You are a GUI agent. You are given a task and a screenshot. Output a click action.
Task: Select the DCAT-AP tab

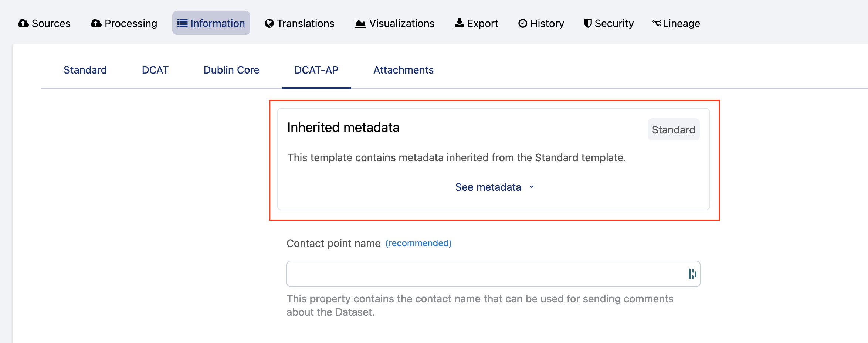[316, 70]
